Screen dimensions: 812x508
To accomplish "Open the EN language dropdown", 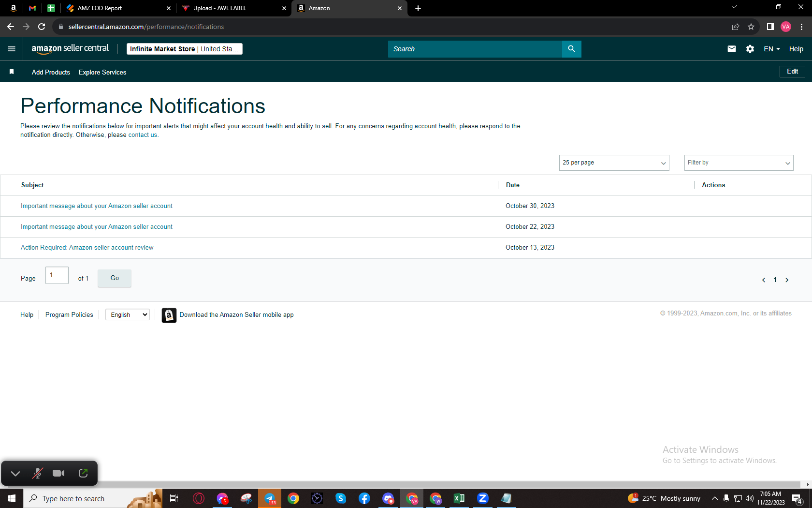I will 772,49.
